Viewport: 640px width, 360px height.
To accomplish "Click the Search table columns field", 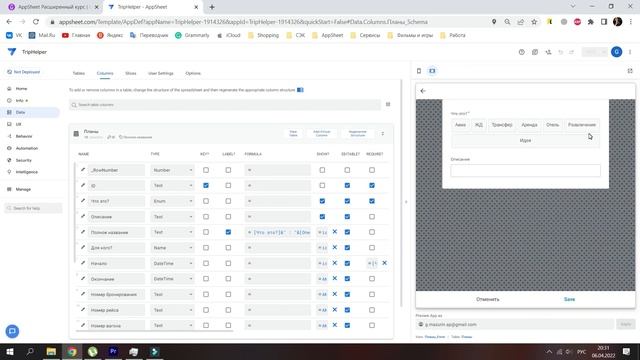I will [225, 105].
